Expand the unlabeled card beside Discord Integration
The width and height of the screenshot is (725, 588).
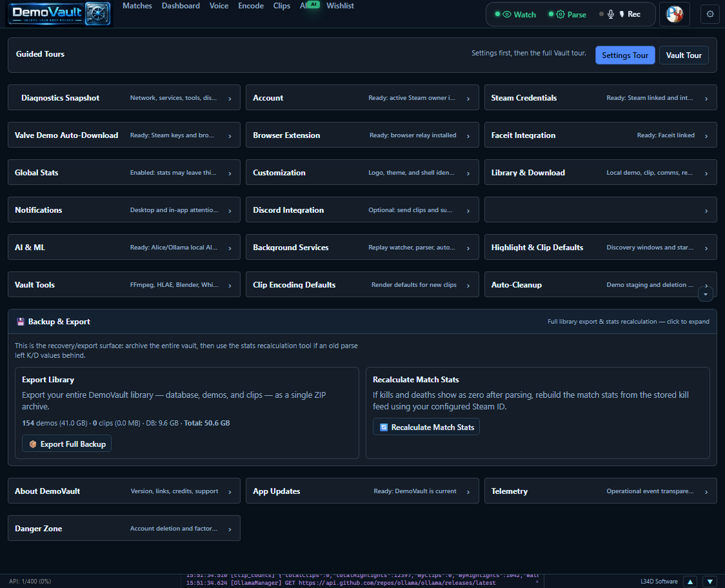point(600,210)
